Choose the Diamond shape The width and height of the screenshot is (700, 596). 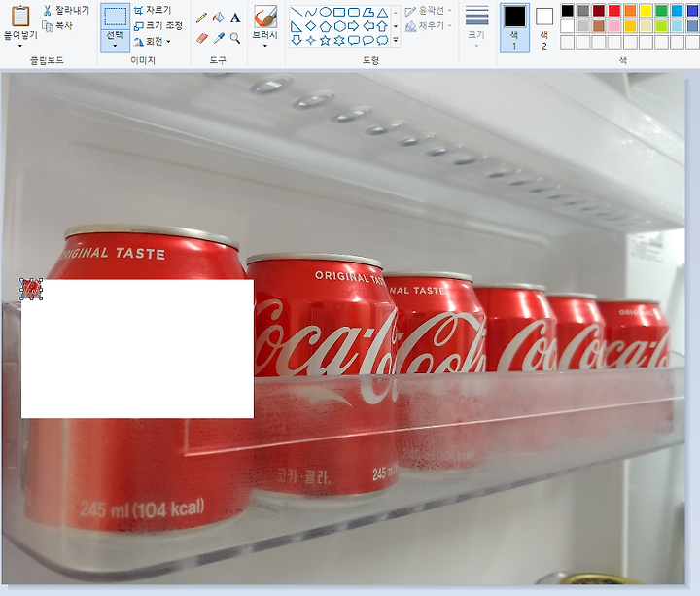tap(311, 26)
